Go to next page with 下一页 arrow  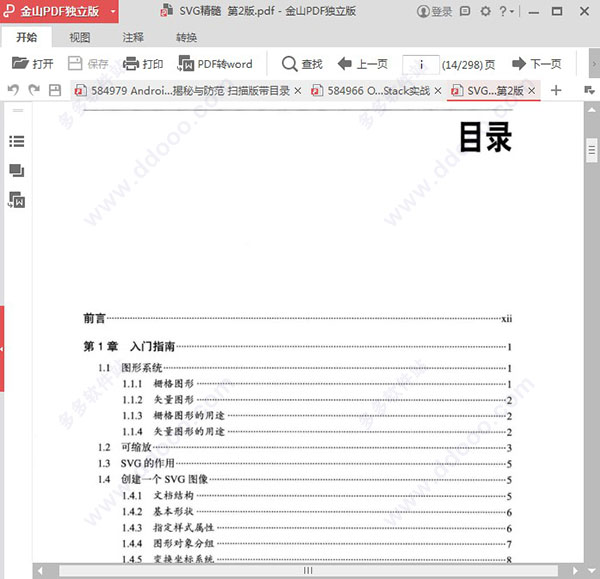pos(519,64)
